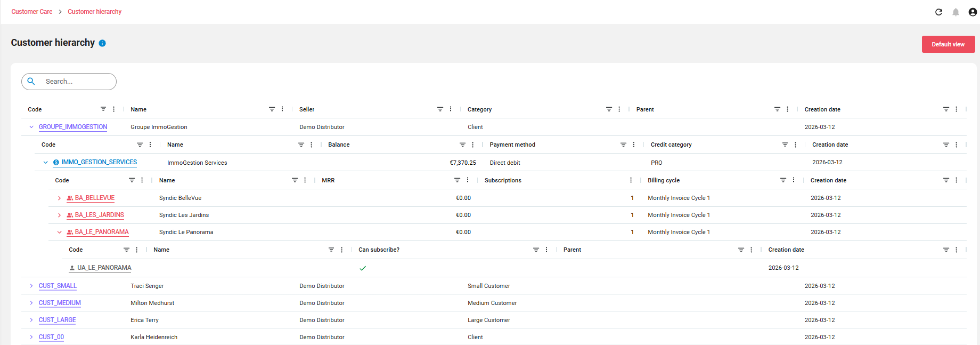This screenshot has height=345, width=980.
Task: Filter the Seller column
Action: 440,109
